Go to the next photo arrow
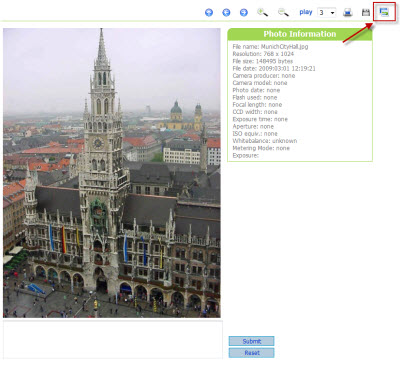This screenshot has width=400, height=366. tap(244, 13)
